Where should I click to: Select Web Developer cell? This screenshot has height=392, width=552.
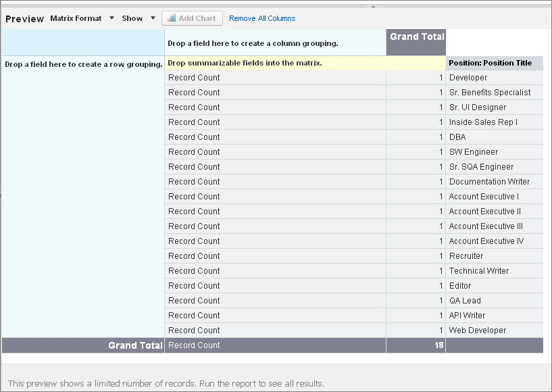(x=495, y=330)
